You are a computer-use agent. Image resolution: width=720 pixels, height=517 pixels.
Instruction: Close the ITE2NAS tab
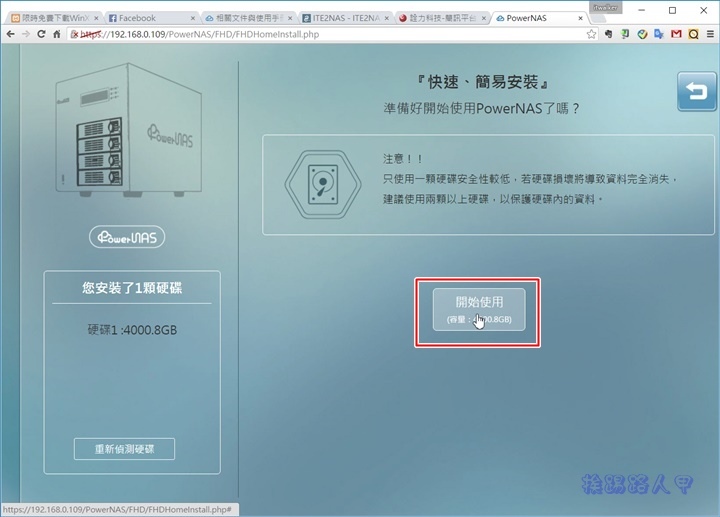click(387, 18)
